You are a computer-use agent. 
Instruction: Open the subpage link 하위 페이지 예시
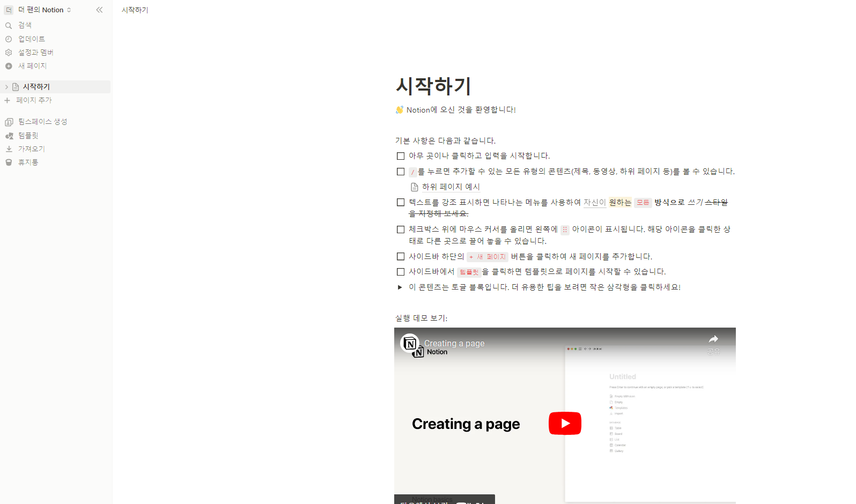451,187
